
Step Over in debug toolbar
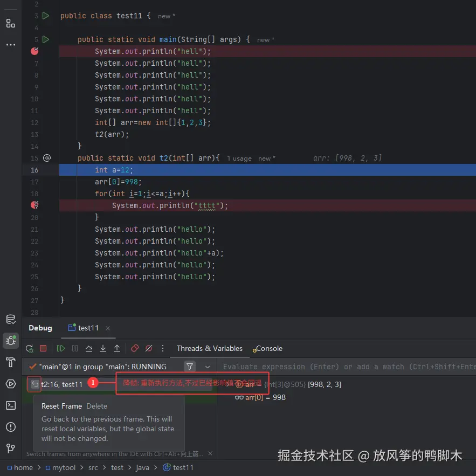(89, 348)
